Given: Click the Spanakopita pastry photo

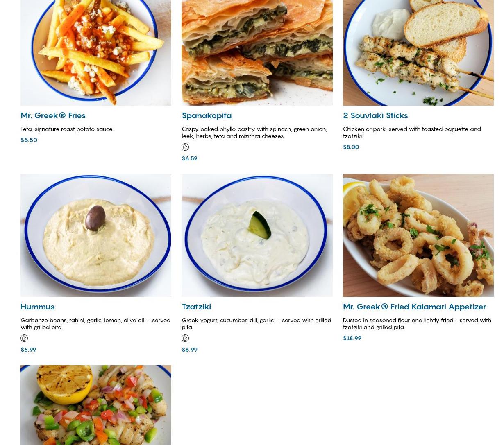Looking at the screenshot, I should tap(257, 52).
